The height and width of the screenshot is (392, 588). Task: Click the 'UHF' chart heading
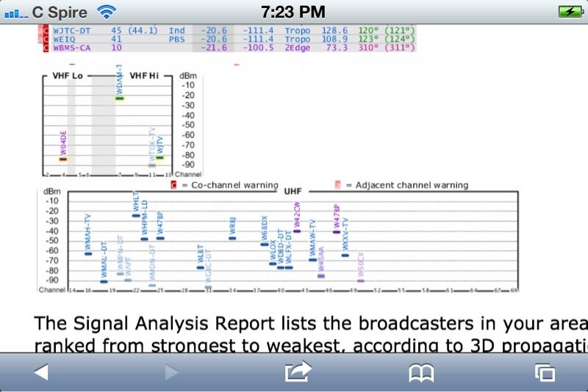[x=293, y=192]
